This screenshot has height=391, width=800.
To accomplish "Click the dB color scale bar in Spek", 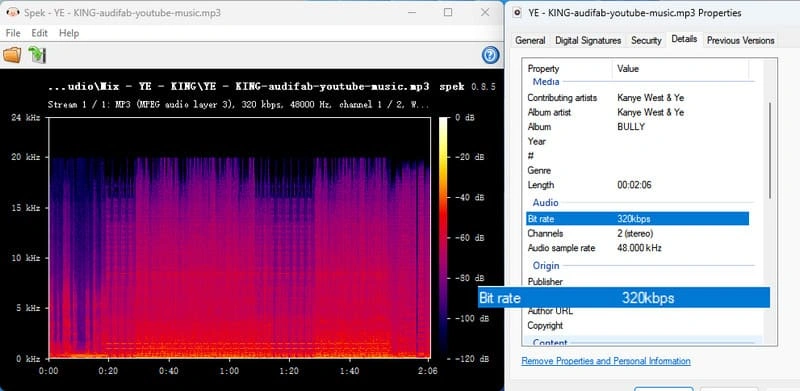I will tap(442, 237).
